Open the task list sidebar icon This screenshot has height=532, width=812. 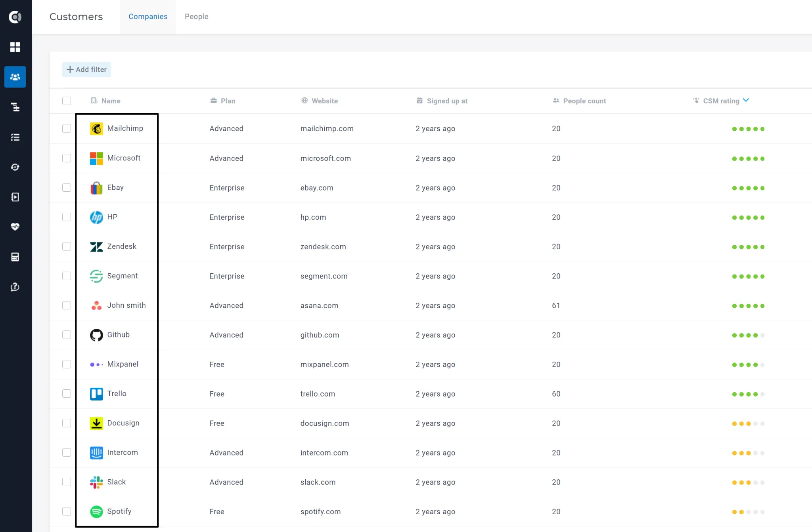15,137
